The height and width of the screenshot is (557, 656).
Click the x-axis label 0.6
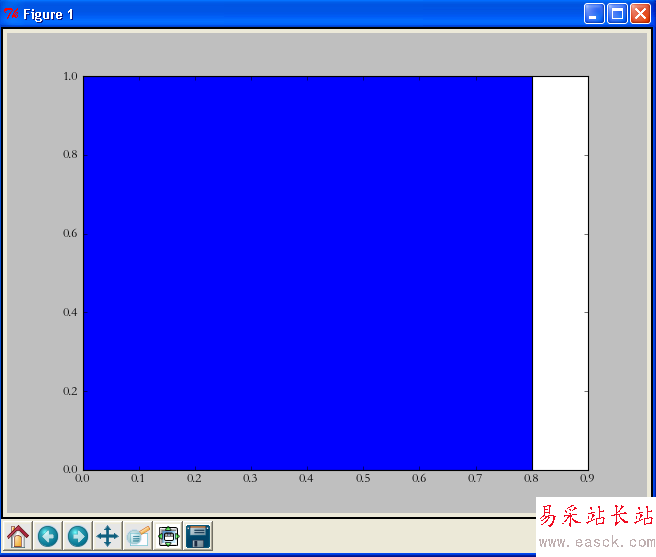click(419, 478)
